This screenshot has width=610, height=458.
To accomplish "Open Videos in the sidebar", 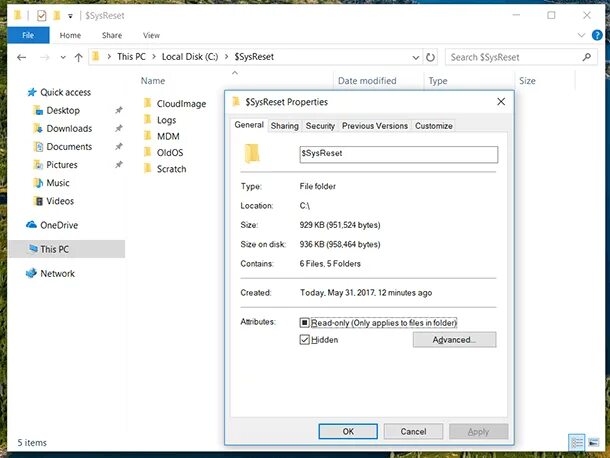I will coord(60,201).
